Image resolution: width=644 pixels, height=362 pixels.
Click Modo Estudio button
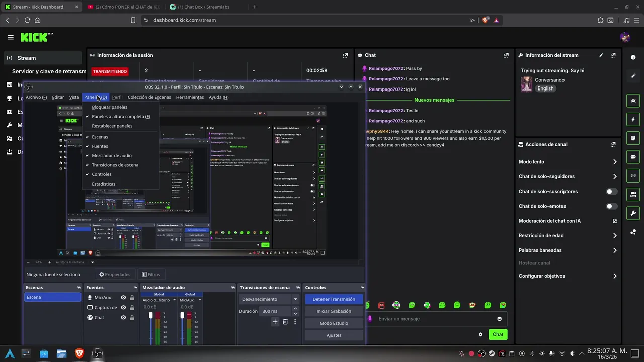(334, 323)
